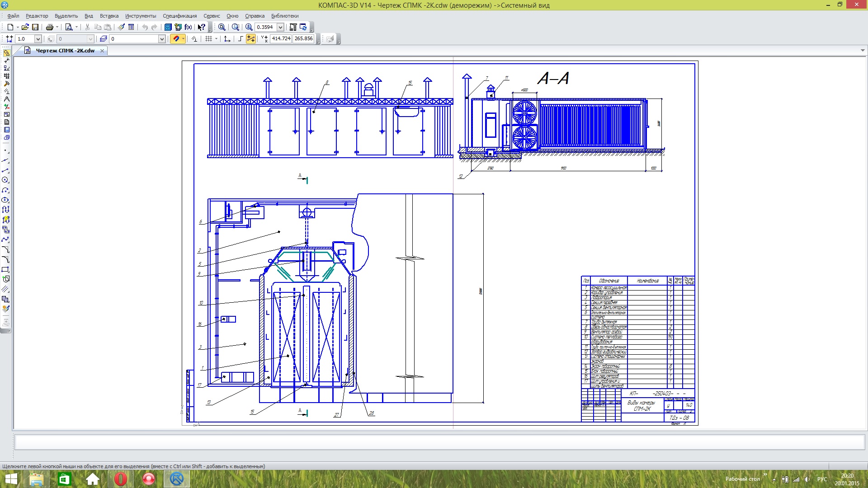The height and width of the screenshot is (488, 868).
Task: Select the Rectangle tool in left toolbar
Action: [5, 269]
